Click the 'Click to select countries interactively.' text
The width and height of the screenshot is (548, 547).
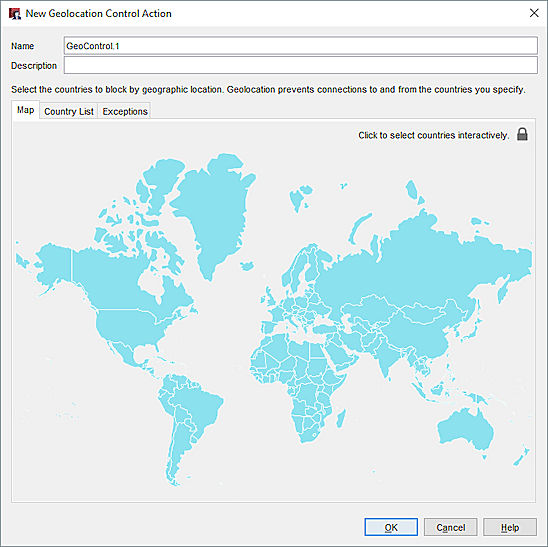coord(433,135)
